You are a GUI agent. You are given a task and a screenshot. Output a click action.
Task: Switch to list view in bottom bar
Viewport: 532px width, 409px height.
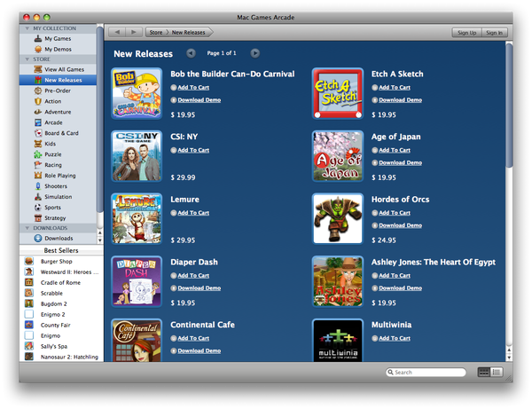(x=497, y=373)
